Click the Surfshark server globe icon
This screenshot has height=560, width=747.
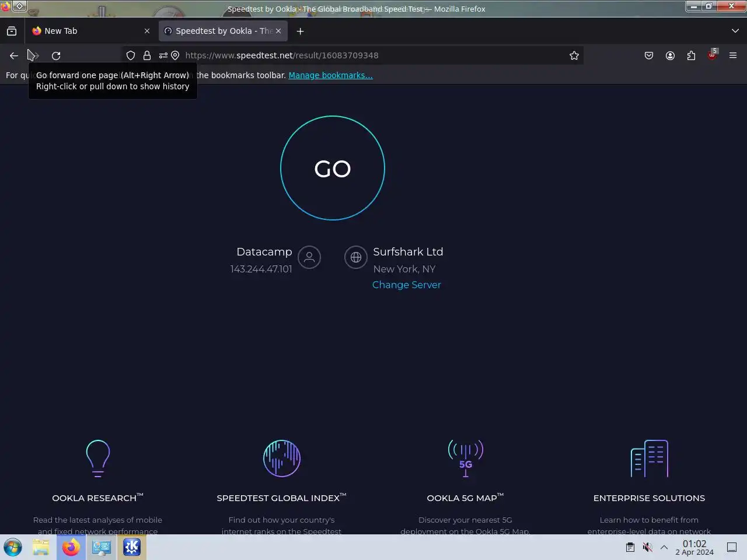(356, 257)
